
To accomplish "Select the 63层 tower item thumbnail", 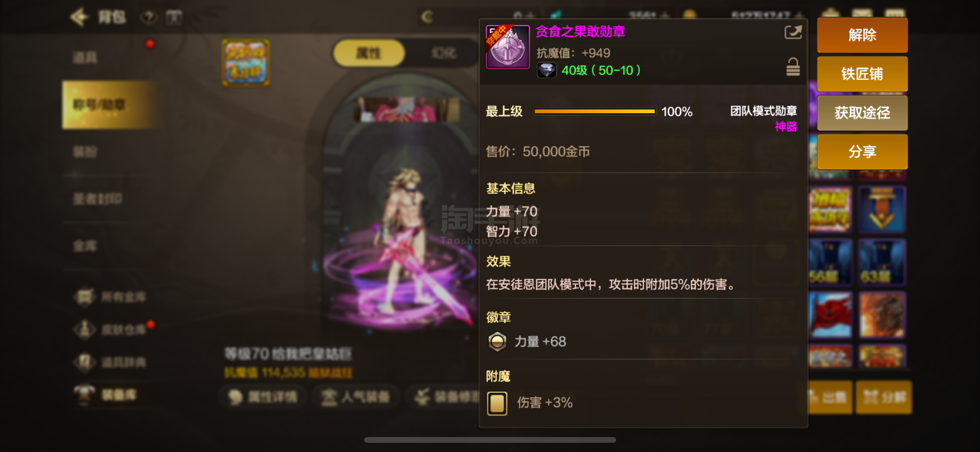I will click(x=882, y=263).
